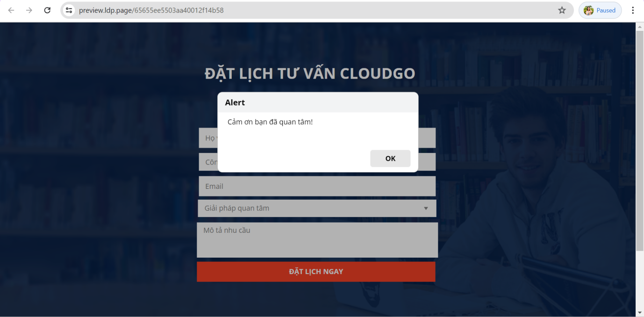Bookmark this page with star icon
Image resolution: width=644 pixels, height=317 pixels.
[x=562, y=10]
